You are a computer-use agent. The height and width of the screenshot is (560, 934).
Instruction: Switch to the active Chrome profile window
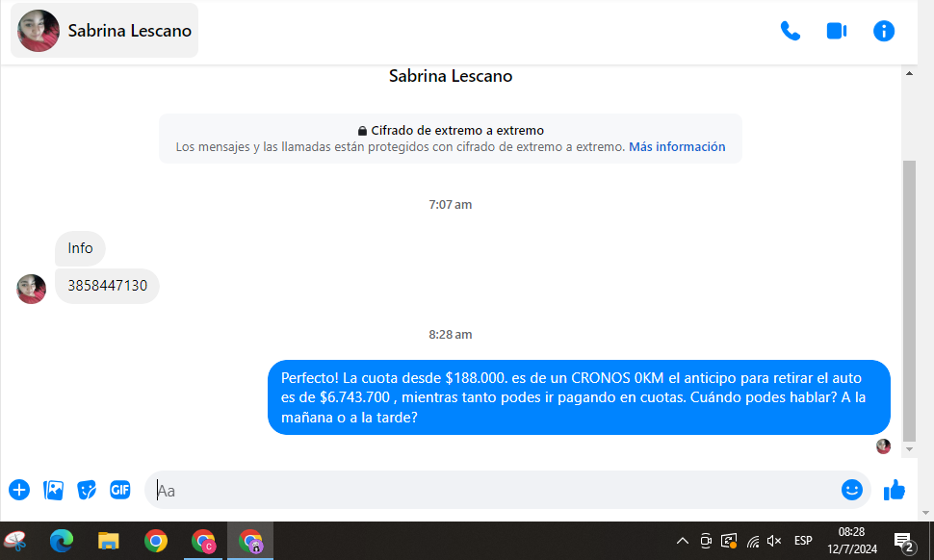[250, 541]
